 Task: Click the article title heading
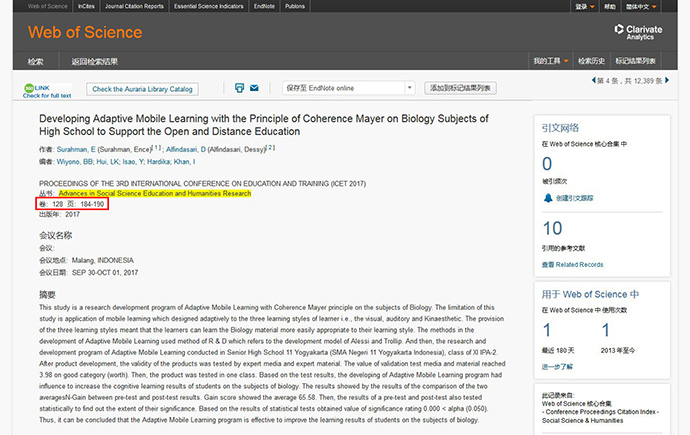pos(264,125)
